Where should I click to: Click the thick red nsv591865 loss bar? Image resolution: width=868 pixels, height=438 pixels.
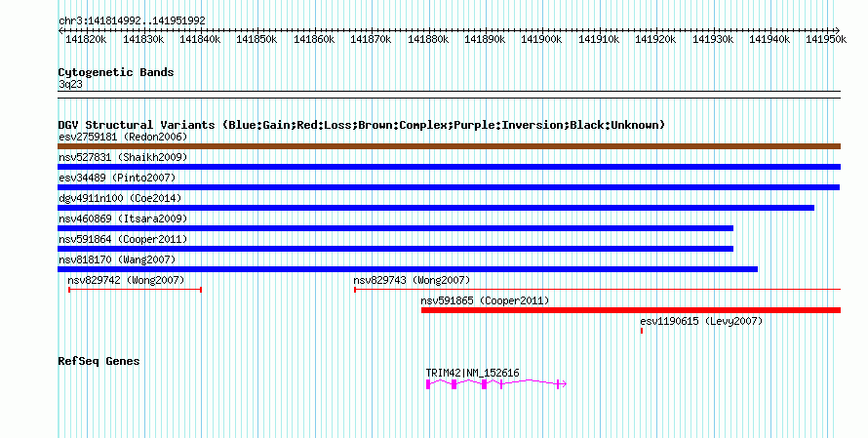[631, 310]
